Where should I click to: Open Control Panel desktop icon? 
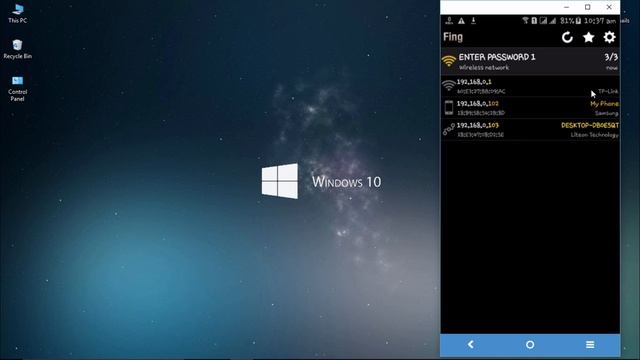click(x=18, y=89)
